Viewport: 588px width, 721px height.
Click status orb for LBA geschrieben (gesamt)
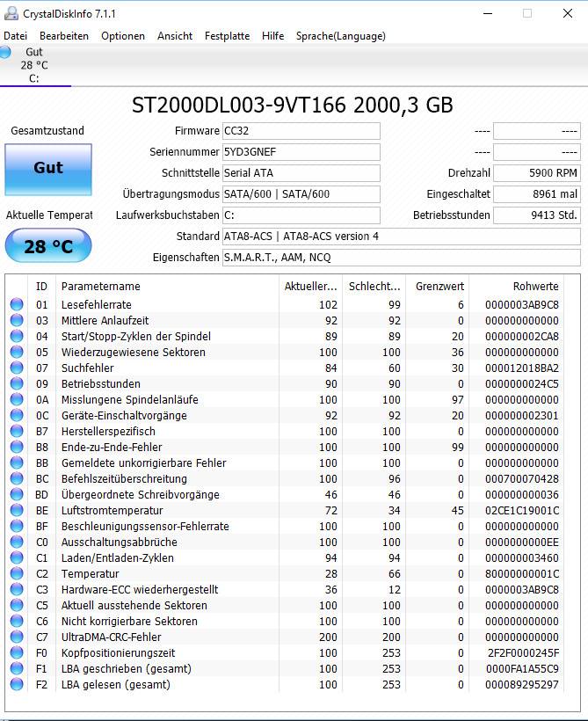pos(17,668)
